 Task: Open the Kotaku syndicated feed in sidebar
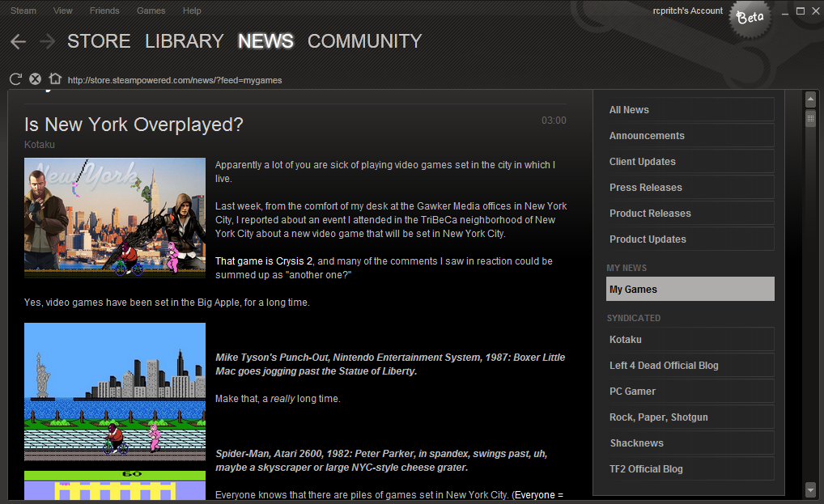[x=690, y=339]
